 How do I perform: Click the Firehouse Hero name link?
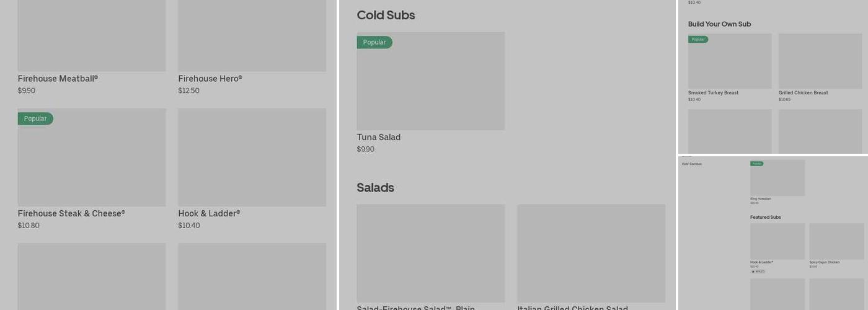[210, 79]
